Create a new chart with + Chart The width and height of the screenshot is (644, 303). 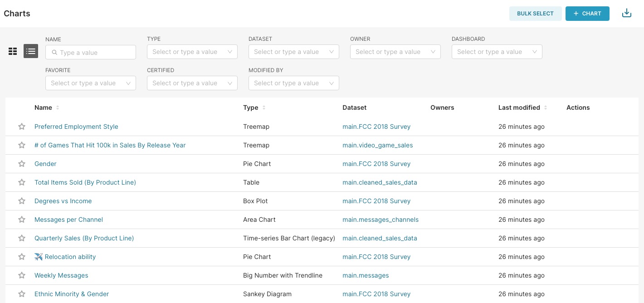(x=587, y=14)
